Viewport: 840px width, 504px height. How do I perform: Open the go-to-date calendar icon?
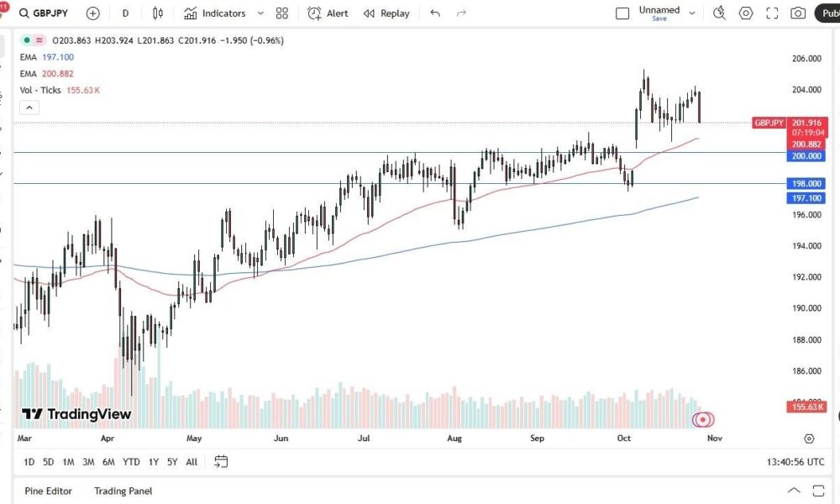pyautogui.click(x=221, y=461)
